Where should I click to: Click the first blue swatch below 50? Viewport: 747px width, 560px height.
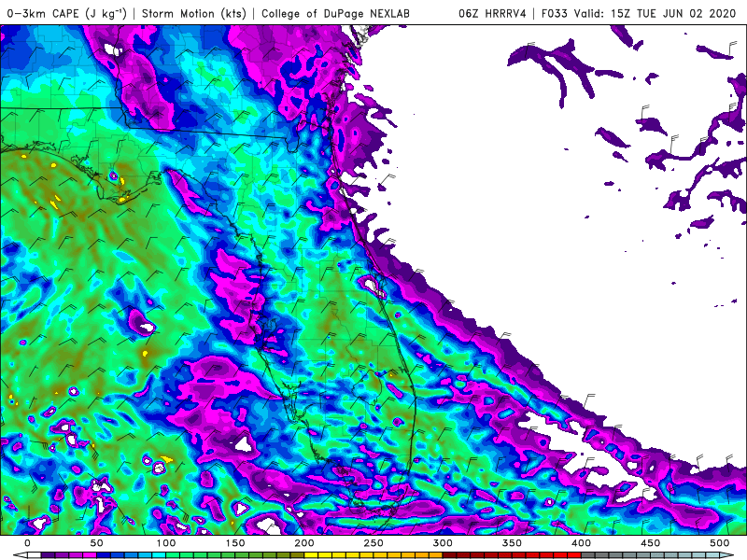coord(104,555)
